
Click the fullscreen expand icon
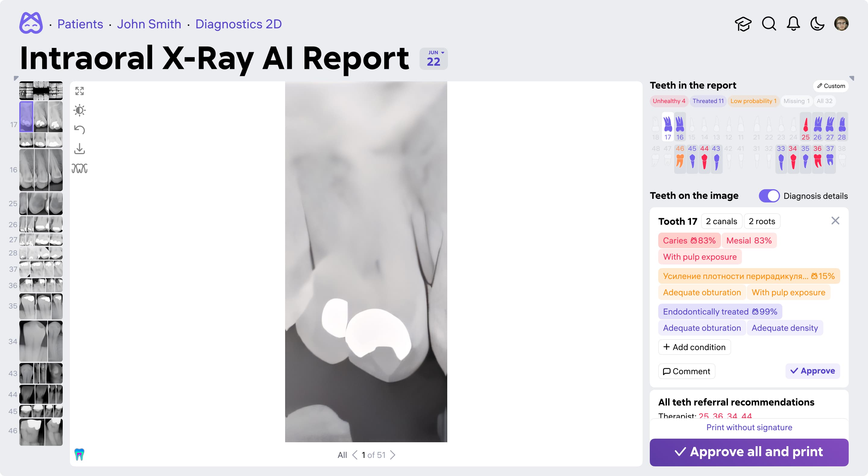[x=80, y=91]
